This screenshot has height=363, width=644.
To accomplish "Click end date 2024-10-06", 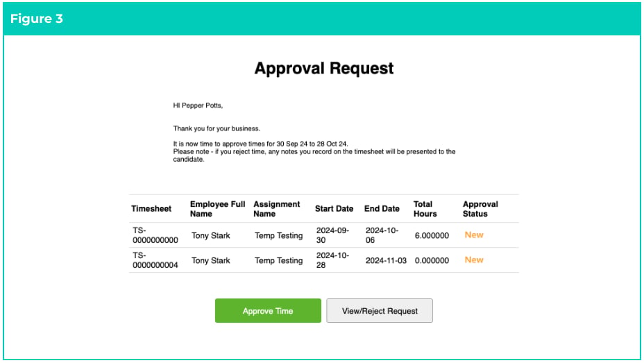I will [x=382, y=235].
